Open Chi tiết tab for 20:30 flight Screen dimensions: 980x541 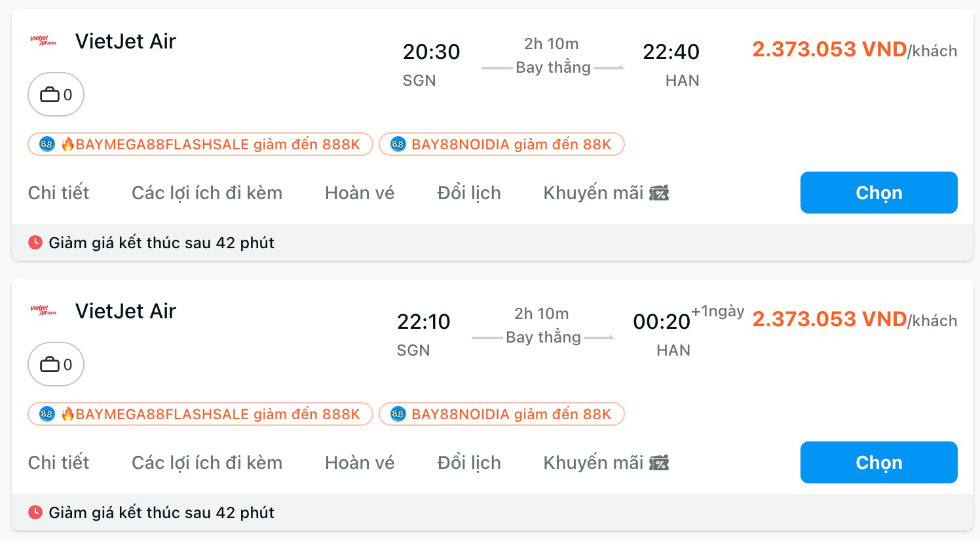coord(58,193)
